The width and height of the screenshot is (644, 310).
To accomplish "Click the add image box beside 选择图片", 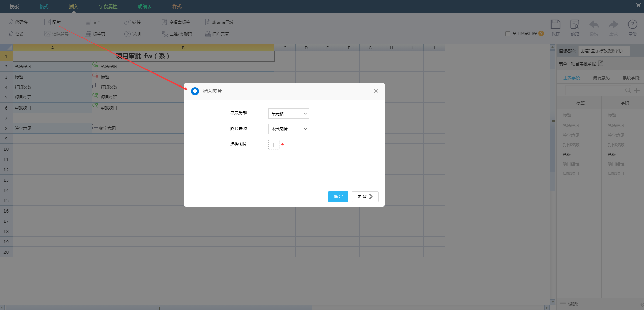I will pyautogui.click(x=274, y=145).
